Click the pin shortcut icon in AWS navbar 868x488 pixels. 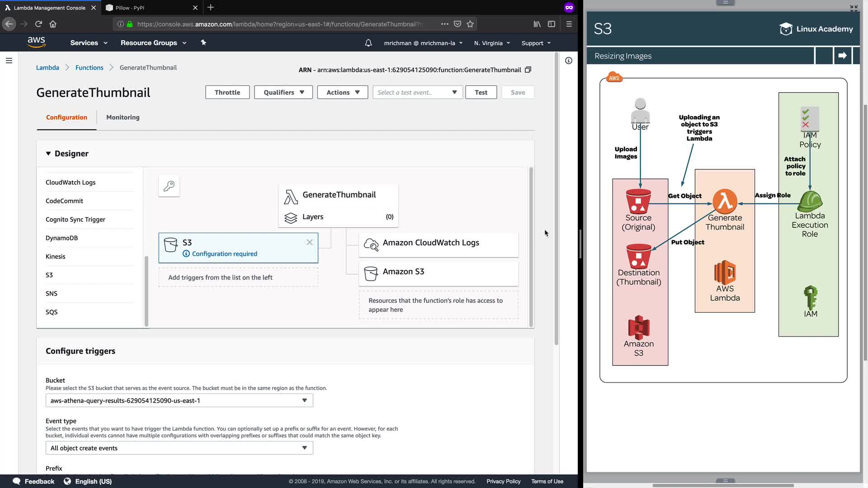[x=203, y=42]
